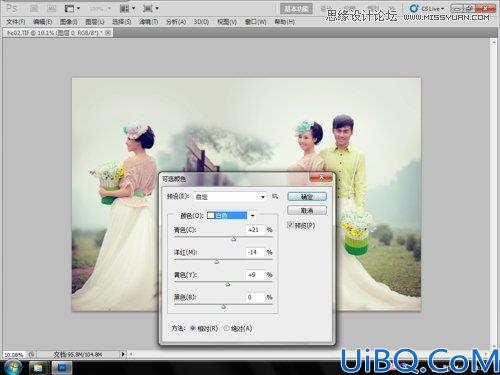Click the 黑色(B) value field showing 0

(x=255, y=297)
